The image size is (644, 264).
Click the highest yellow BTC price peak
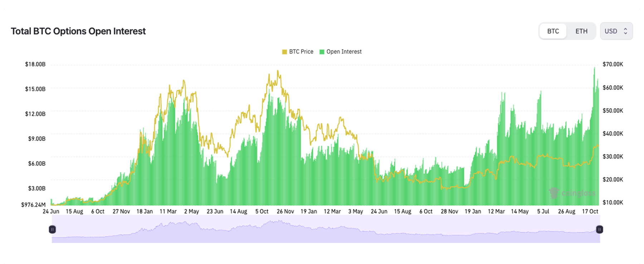tap(278, 71)
